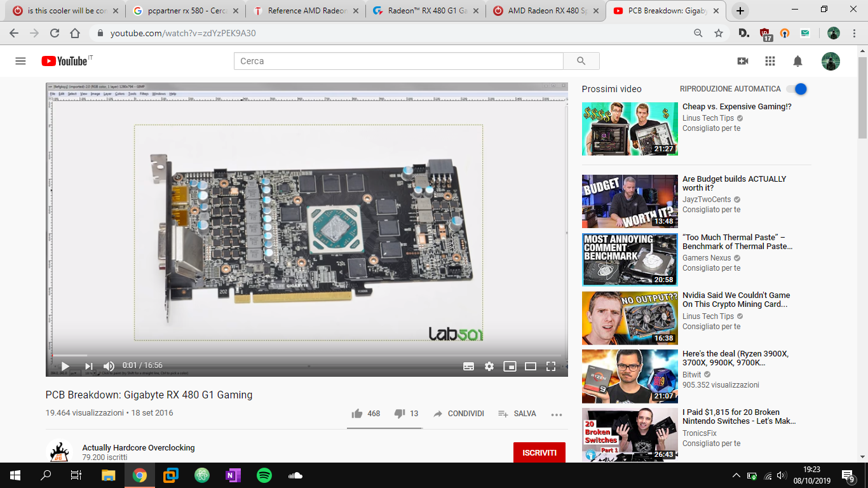
Task: Toggle subtitles on the player
Action: (x=468, y=366)
